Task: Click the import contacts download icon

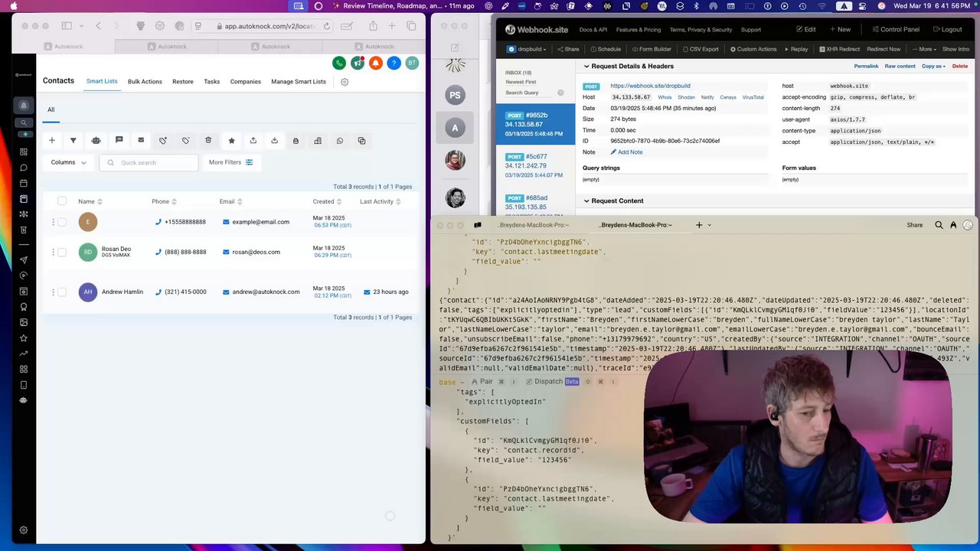Action: click(274, 141)
